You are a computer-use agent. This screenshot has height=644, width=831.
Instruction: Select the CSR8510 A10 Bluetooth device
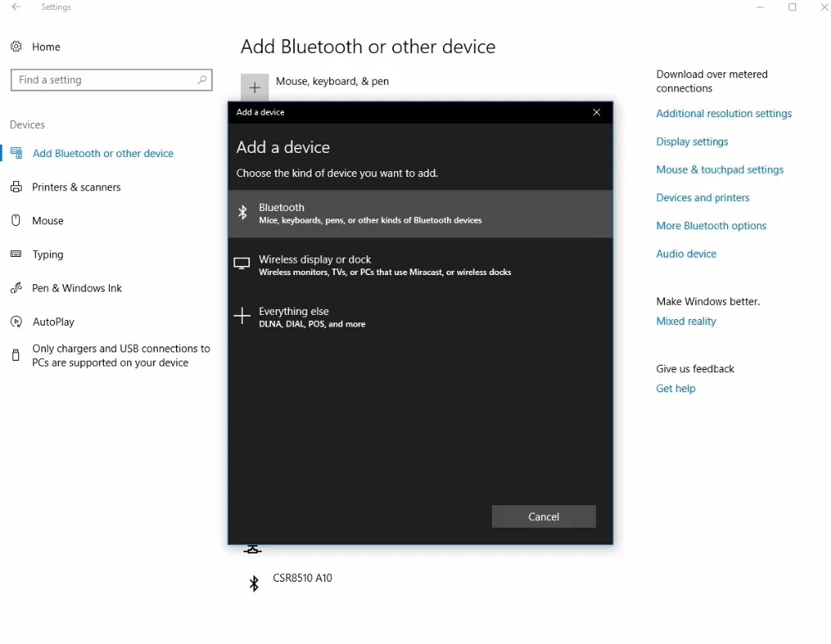pyautogui.click(x=302, y=578)
